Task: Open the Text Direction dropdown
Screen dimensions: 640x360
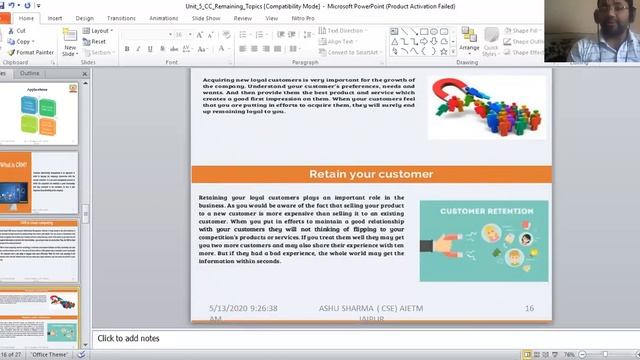Action: (x=343, y=31)
